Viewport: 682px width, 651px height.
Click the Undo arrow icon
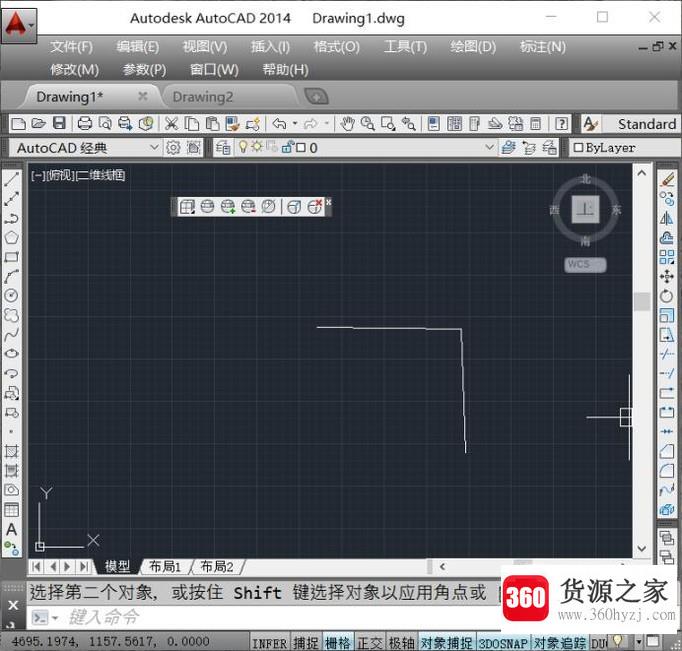tap(279, 124)
